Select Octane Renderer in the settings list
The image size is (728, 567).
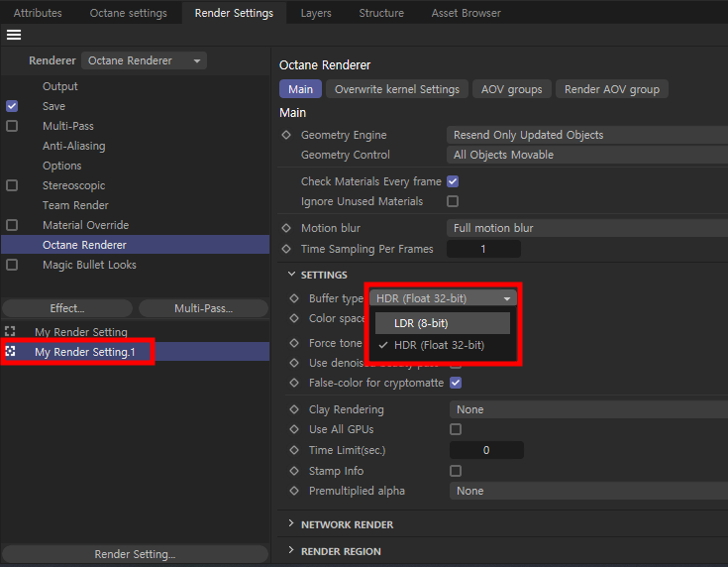click(x=135, y=245)
